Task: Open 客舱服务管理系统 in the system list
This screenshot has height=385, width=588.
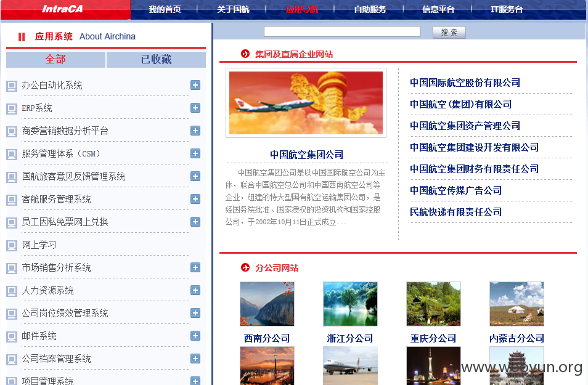Action: tap(56, 199)
